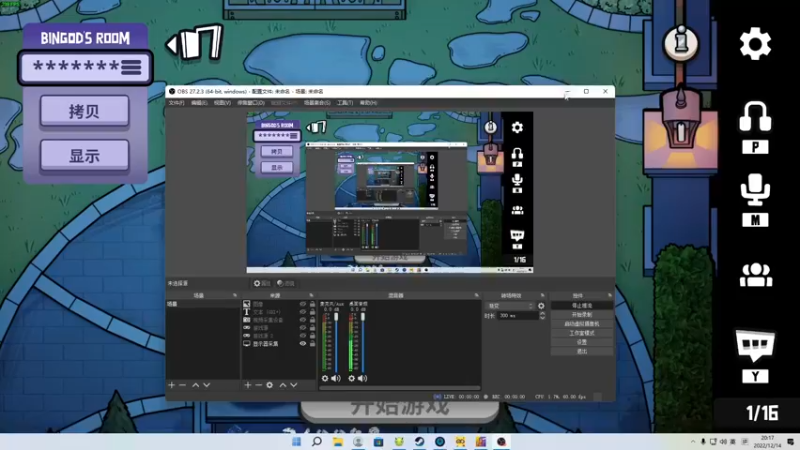The width and height of the screenshot is (800, 450).
Task: Click the mixer panel horizontal scrollbar
Action: click(399, 388)
